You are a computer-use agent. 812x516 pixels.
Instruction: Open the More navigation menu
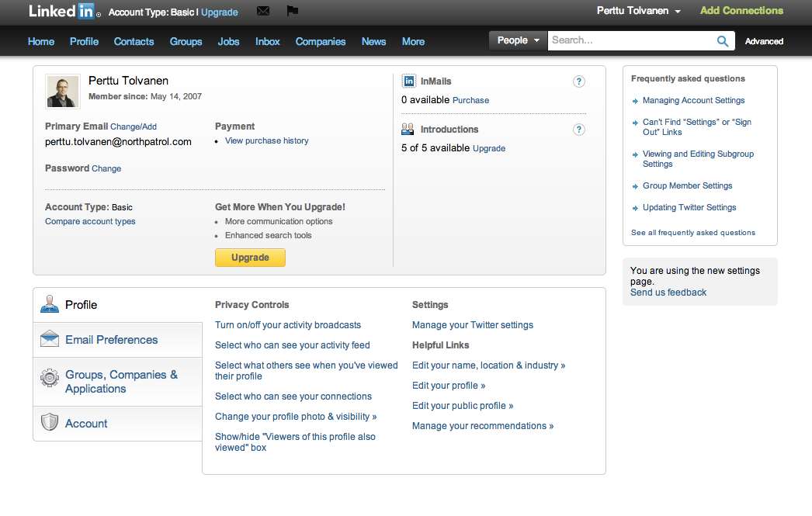pos(413,41)
